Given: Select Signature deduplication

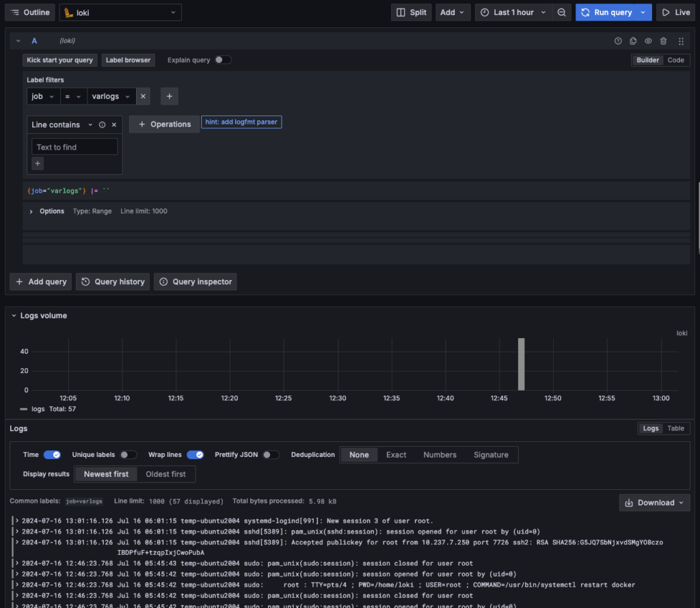Looking at the screenshot, I should [x=491, y=455].
